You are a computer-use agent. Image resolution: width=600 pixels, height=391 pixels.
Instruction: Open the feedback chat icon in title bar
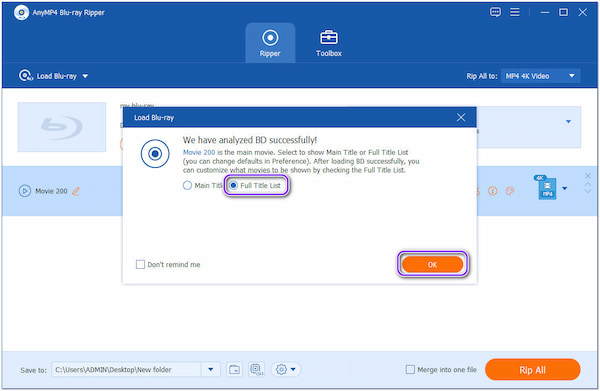tap(495, 12)
